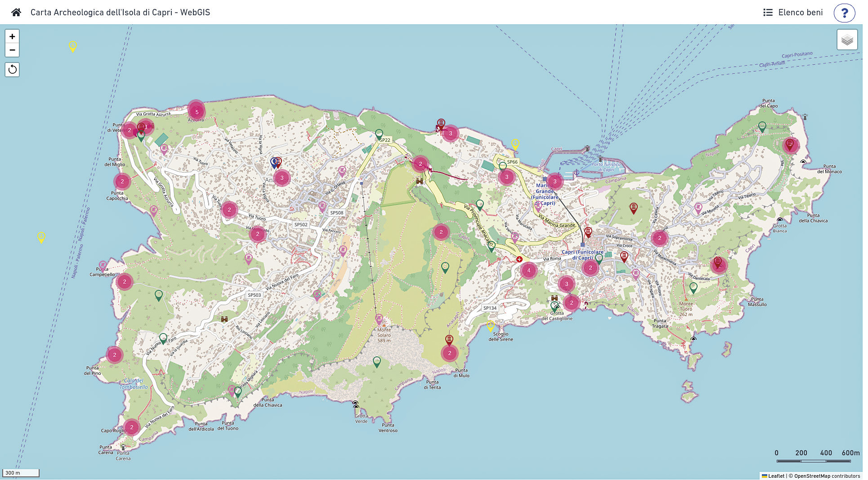Image resolution: width=868 pixels, height=480 pixels.
Task: Click the 300 m scale bar
Action: click(21, 473)
